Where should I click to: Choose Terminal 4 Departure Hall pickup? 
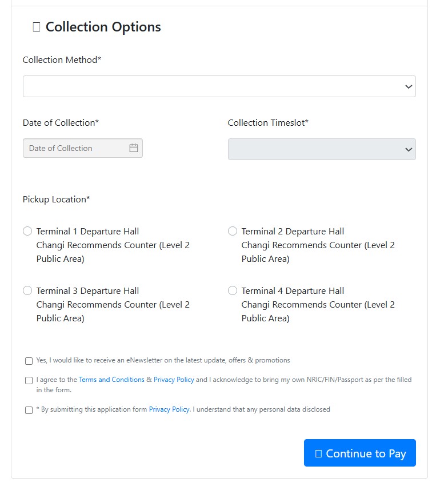[233, 290]
